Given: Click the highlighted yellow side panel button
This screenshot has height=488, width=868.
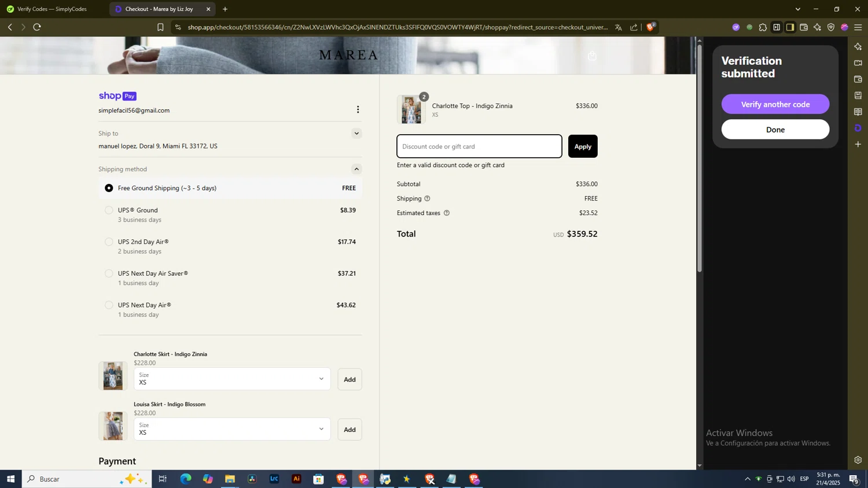Looking at the screenshot, I should pos(790,27).
